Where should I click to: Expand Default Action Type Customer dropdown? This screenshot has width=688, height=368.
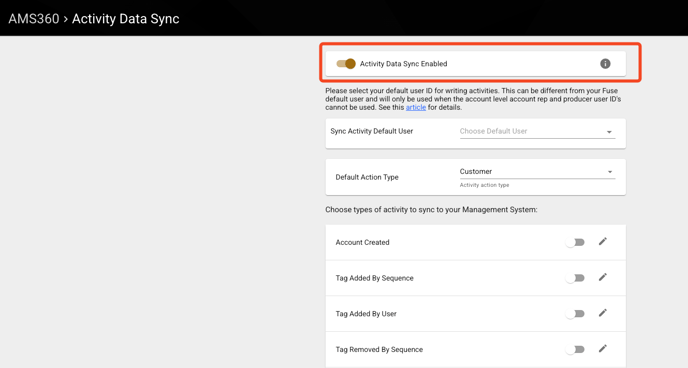[x=537, y=171]
